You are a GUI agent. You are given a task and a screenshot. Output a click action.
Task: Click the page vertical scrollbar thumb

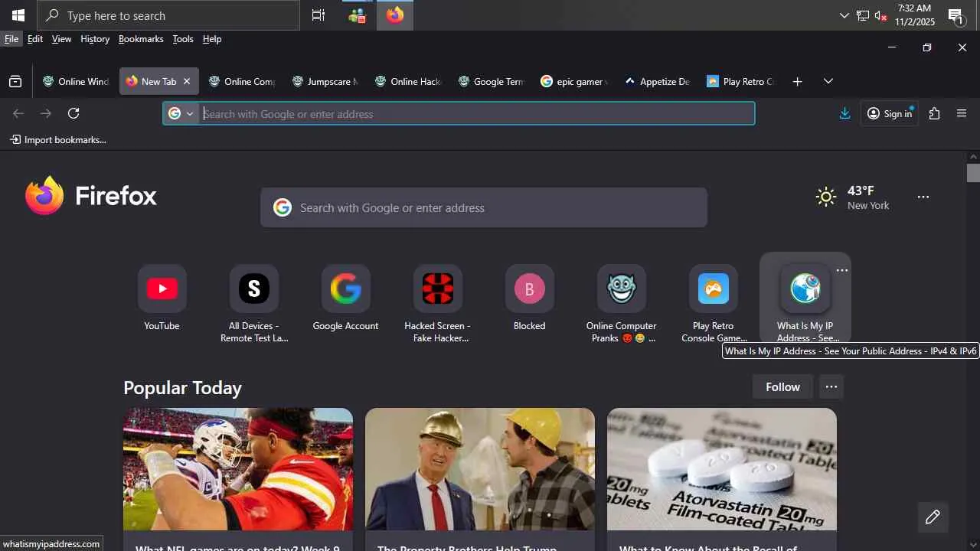[x=973, y=173]
